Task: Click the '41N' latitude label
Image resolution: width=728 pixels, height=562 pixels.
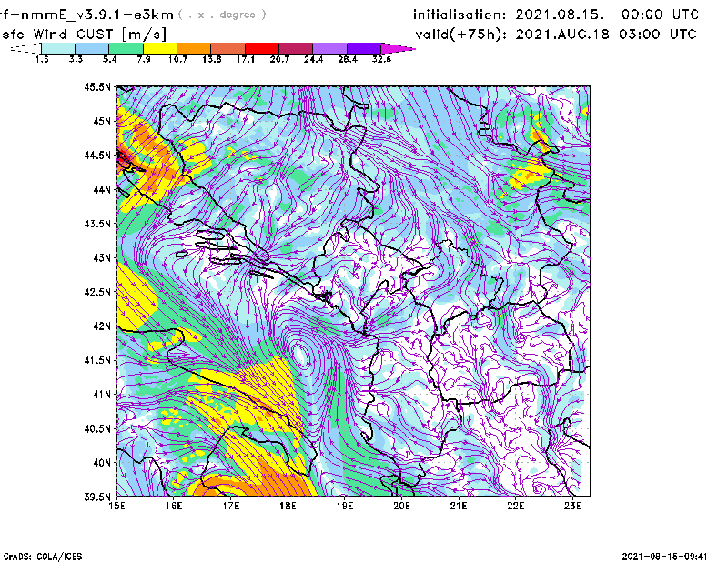Action: (x=102, y=395)
